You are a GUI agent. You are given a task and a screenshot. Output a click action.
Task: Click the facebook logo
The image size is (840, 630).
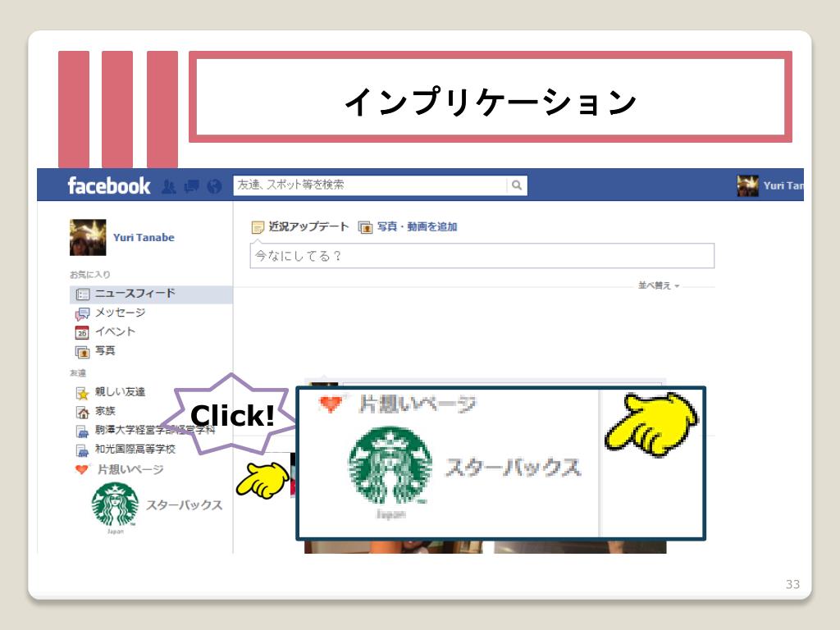tap(109, 186)
